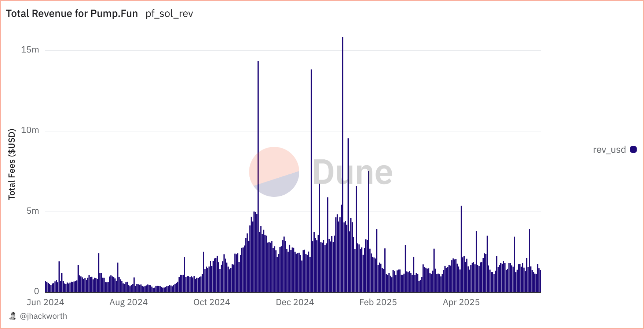The image size is (644, 329).
Task: Open the @jhackworth author profile link
Action: point(43,316)
